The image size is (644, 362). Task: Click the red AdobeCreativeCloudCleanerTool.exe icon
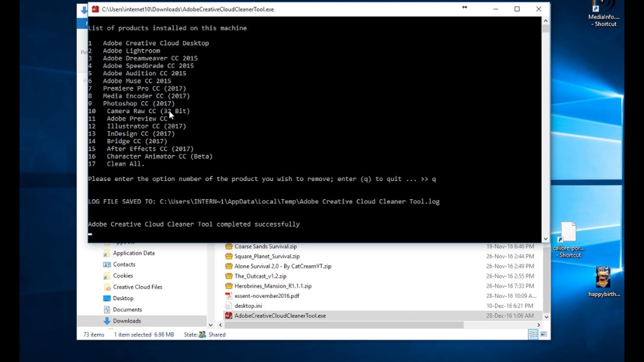[229, 316]
